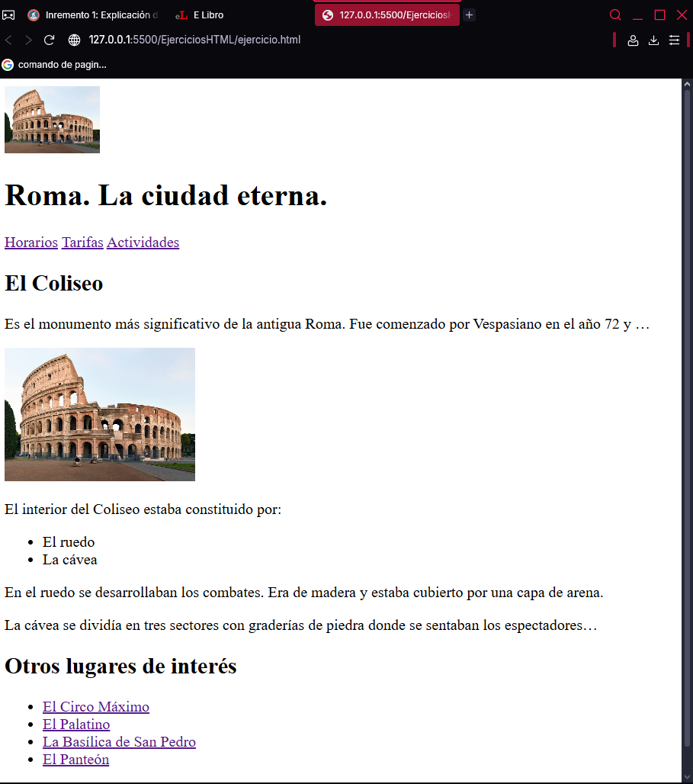The width and height of the screenshot is (693, 784).
Task: Follow the Horarios link
Action: click(31, 243)
